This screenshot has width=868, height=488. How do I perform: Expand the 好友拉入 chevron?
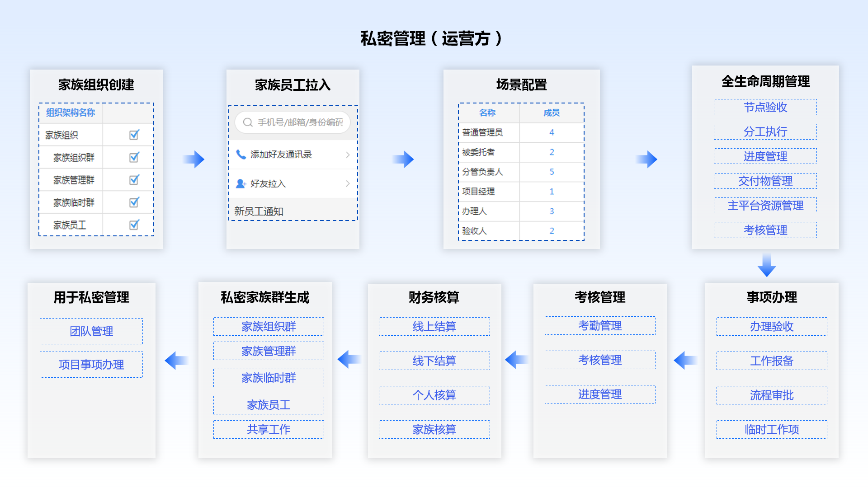click(x=348, y=183)
